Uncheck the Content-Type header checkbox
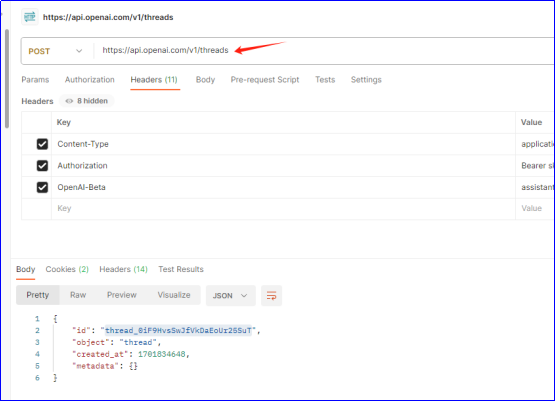 (x=42, y=144)
